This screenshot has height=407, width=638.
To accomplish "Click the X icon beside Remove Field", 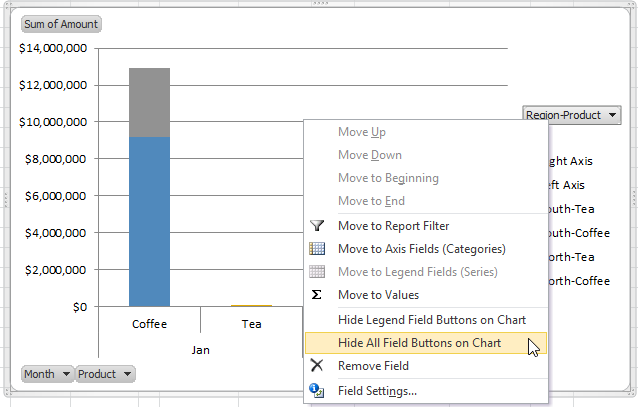I will click(x=317, y=366).
